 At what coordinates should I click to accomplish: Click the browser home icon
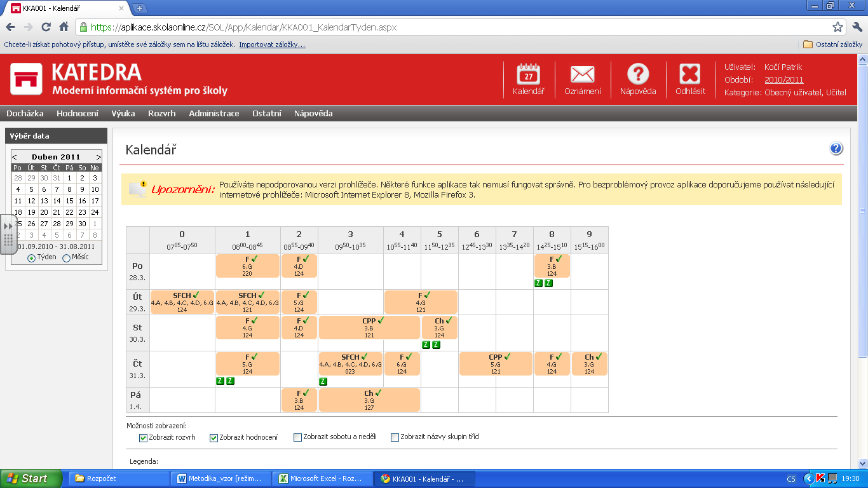[64, 27]
